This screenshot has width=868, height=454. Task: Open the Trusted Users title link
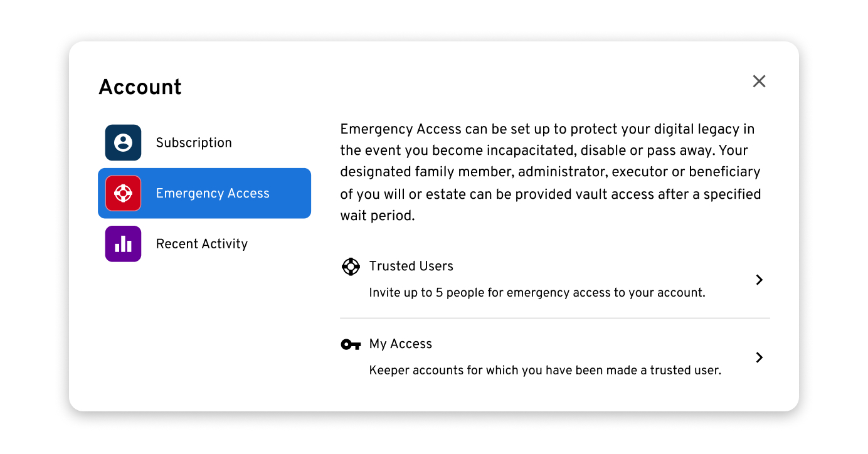pyautogui.click(x=411, y=266)
